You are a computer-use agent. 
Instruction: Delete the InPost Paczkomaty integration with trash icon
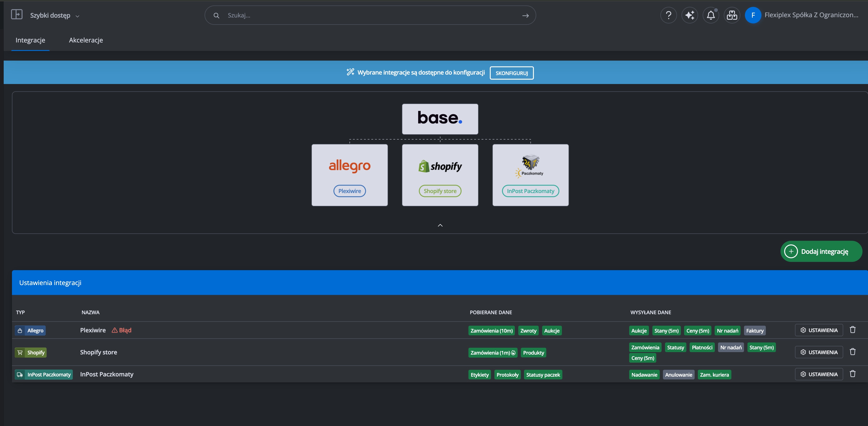[852, 374]
